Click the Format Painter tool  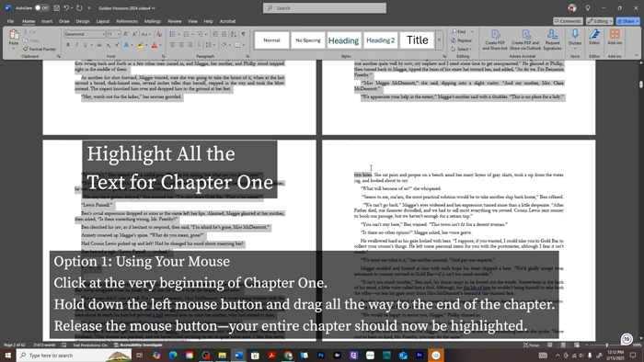coord(40,49)
